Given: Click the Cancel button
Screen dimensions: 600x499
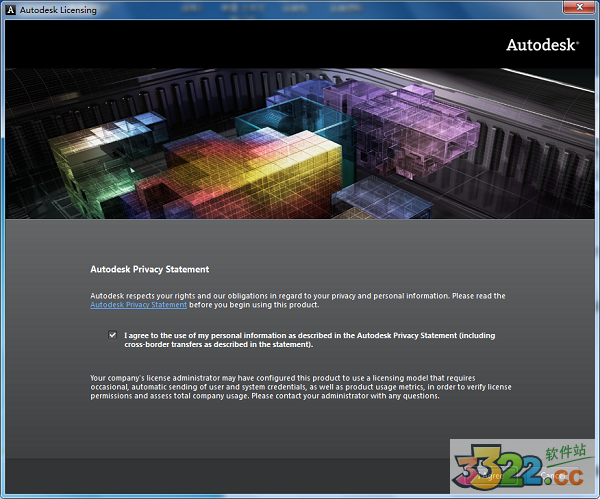Looking at the screenshot, I should click(553, 476).
